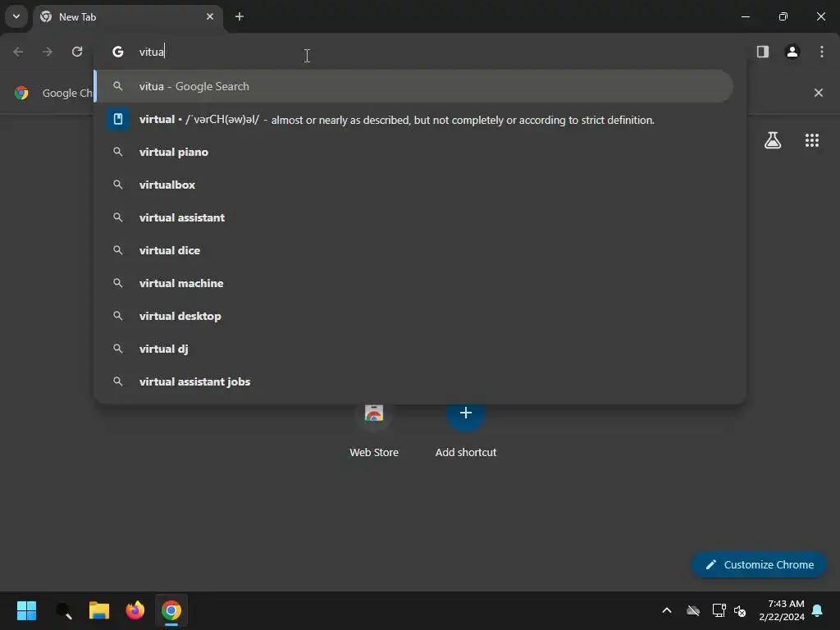The height and width of the screenshot is (630, 840).
Task: Open the tab search dropdown arrow
Action: pos(16,16)
